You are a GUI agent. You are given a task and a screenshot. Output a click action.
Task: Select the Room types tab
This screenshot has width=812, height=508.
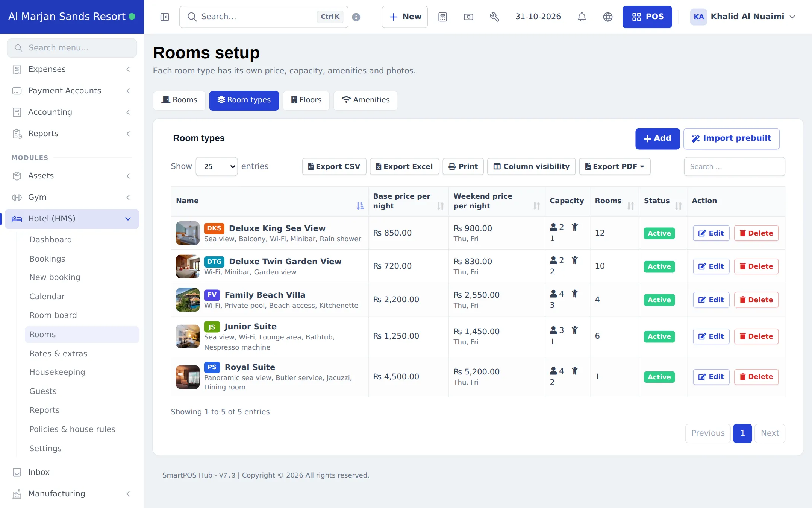[244, 100]
